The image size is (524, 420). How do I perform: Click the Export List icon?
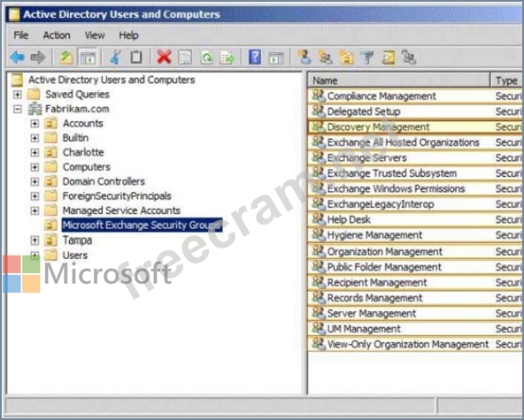point(227,57)
